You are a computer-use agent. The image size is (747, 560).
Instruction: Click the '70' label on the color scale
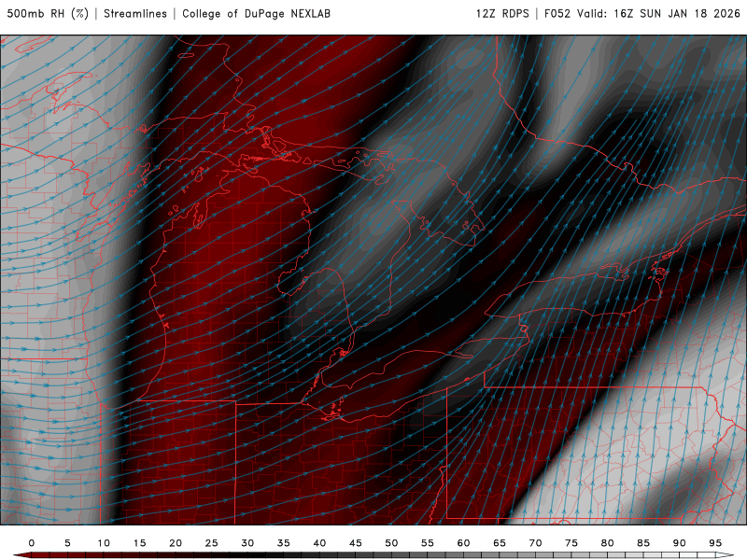click(x=535, y=543)
